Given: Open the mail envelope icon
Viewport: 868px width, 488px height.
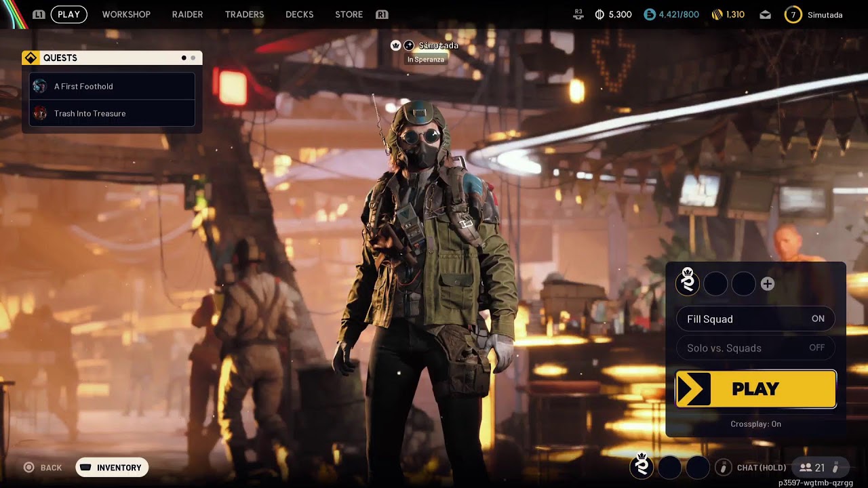Looking at the screenshot, I should [765, 14].
